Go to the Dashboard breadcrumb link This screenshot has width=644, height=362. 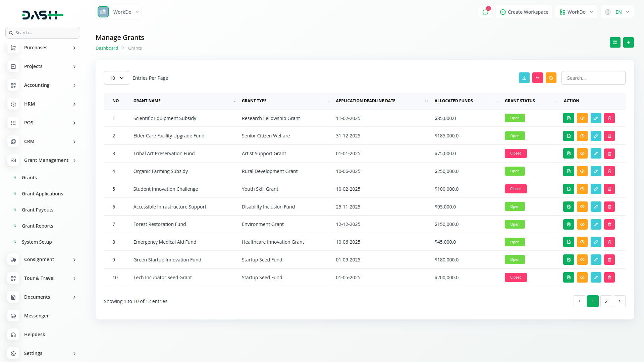pos(107,48)
